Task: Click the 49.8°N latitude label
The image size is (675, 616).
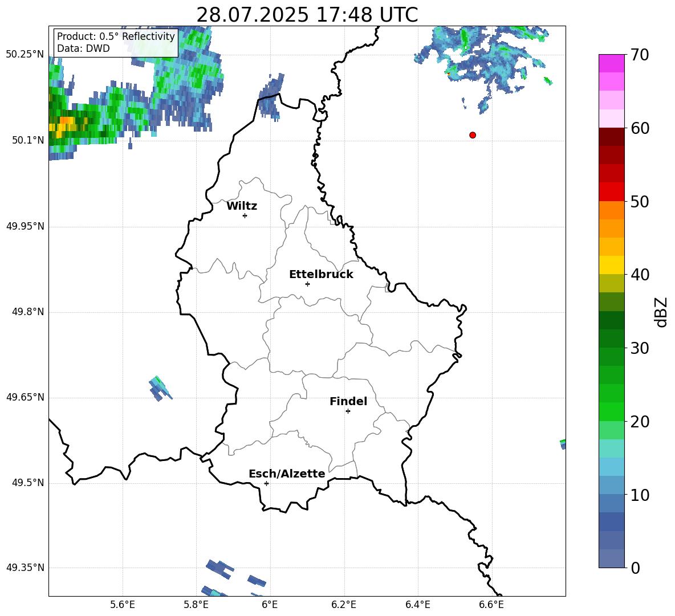Action: coord(27,312)
